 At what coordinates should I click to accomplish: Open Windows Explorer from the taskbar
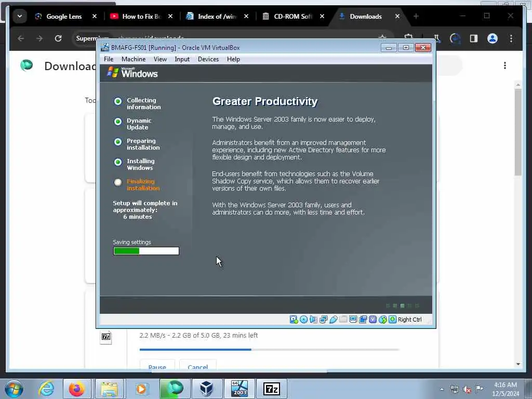109,389
